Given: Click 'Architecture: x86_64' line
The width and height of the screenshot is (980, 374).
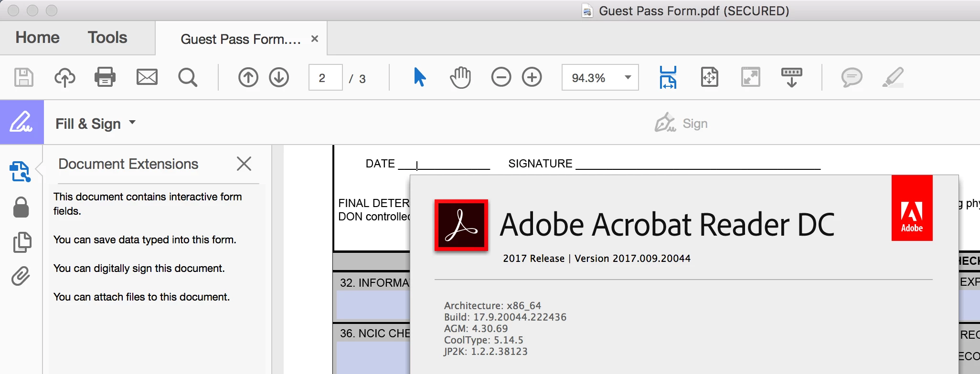Looking at the screenshot, I should point(492,306).
